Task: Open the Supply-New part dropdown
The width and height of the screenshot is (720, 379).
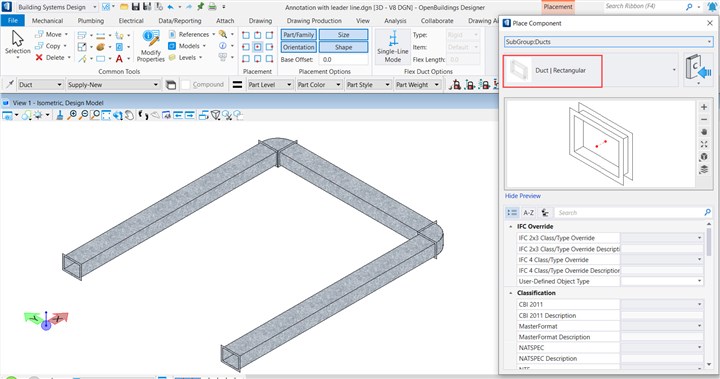Action: (x=113, y=85)
